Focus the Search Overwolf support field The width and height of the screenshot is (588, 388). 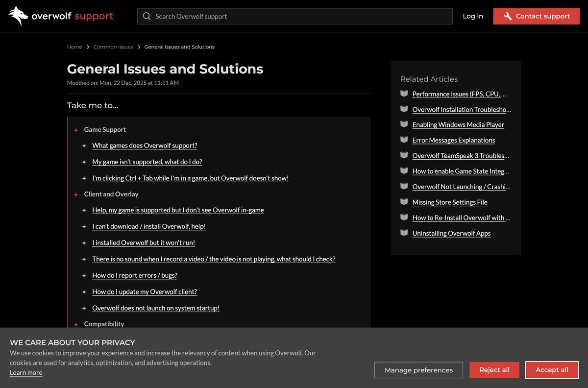point(295,16)
